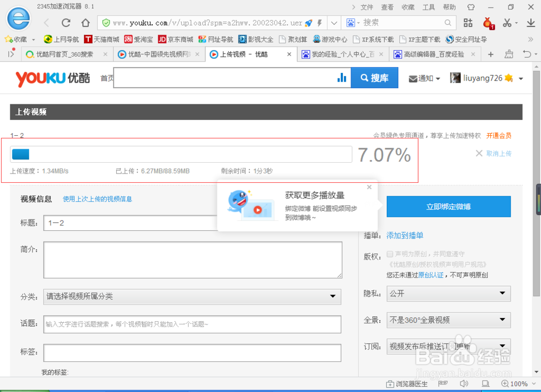Open the 全景 不是360°全景视频 dropdown

tap(448, 320)
